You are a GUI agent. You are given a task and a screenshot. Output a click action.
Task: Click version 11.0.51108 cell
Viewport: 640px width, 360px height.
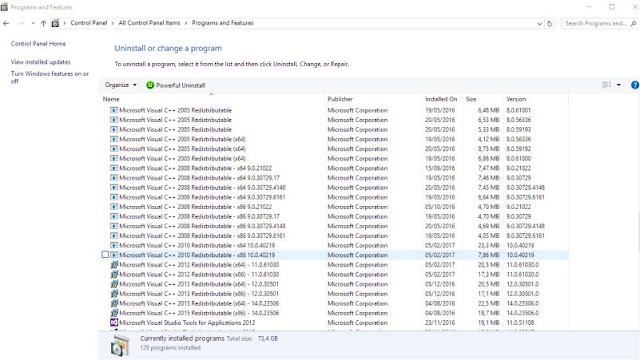pyautogui.click(x=520, y=322)
